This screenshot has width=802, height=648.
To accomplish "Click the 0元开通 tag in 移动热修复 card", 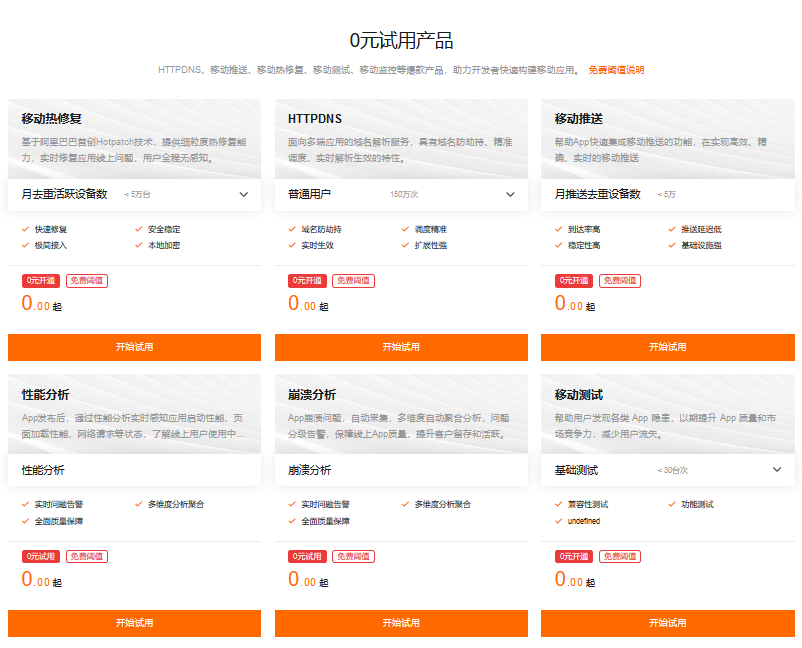I will pyautogui.click(x=41, y=281).
